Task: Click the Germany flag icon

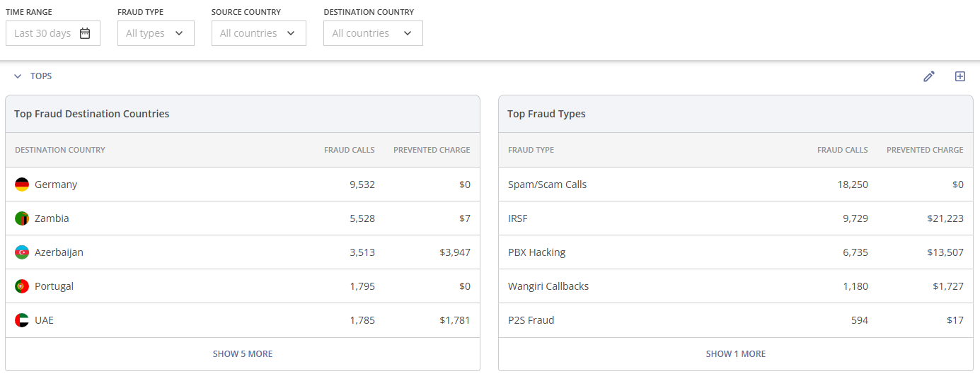Action: click(x=22, y=184)
